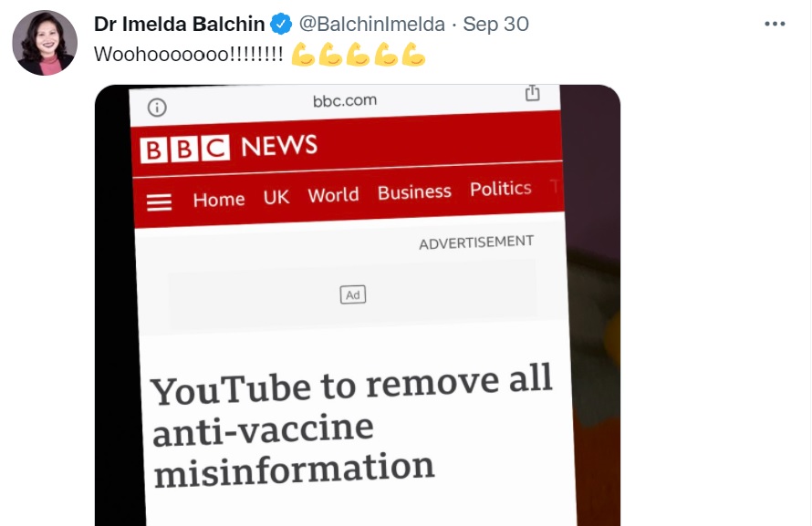The height and width of the screenshot is (526, 812).
Task: Go to the World section tab
Action: click(x=333, y=195)
